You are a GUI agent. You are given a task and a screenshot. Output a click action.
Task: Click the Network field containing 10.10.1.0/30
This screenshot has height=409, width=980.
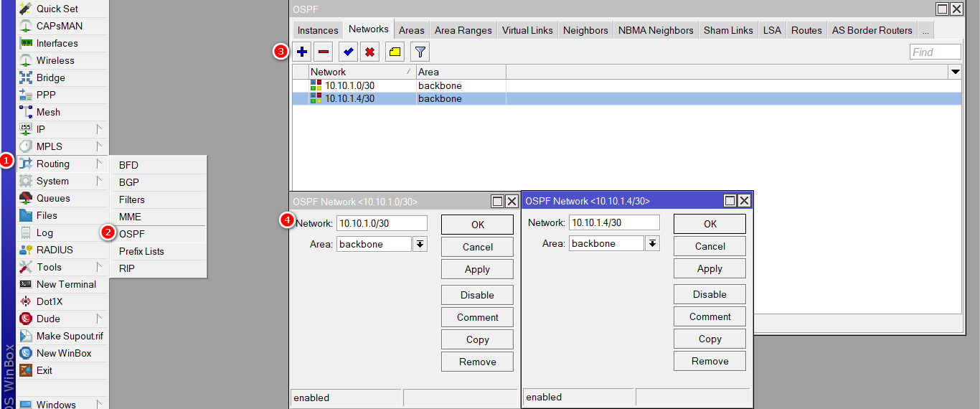click(382, 223)
